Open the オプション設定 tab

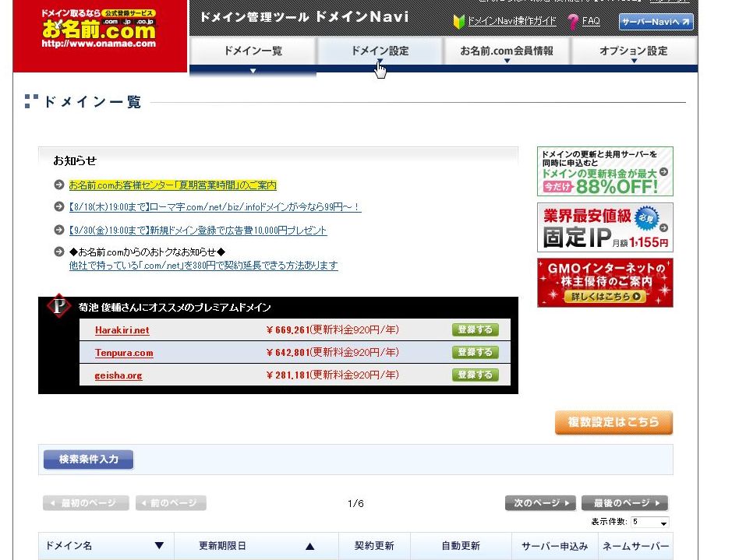click(x=634, y=51)
